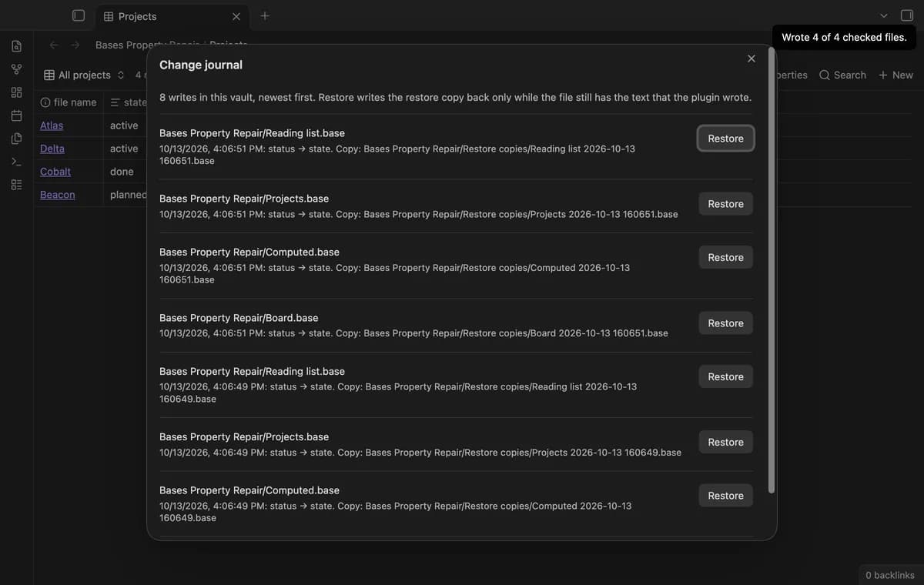Open graph view from the ribbon

[16, 69]
